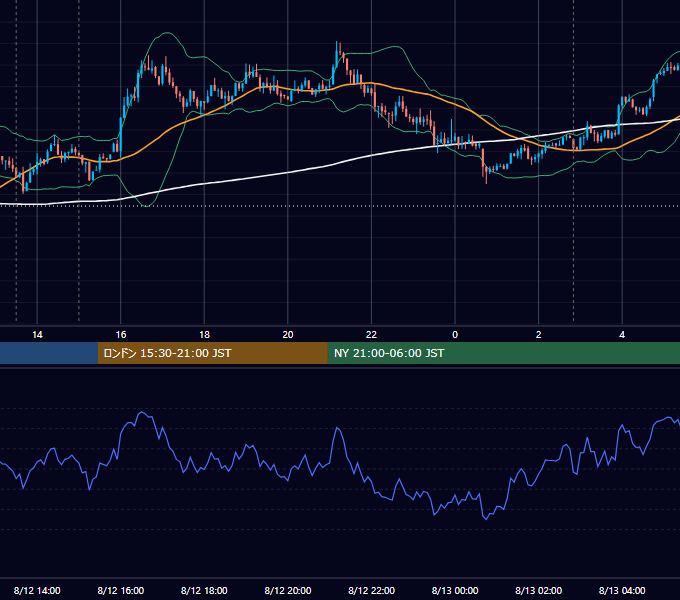Image resolution: width=680 pixels, height=600 pixels.
Task: Click the 8/13 00:00 time label
Action: (x=455, y=590)
